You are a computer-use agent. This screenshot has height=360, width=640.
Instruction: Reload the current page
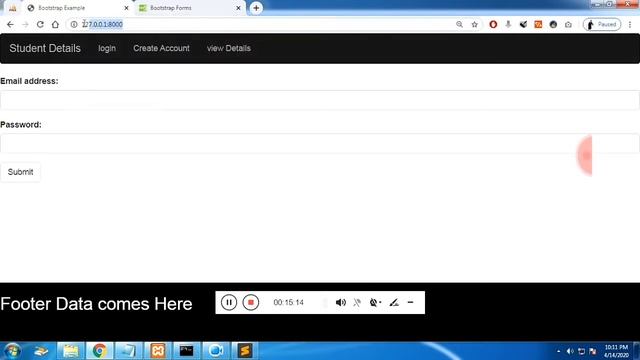[x=40, y=24]
